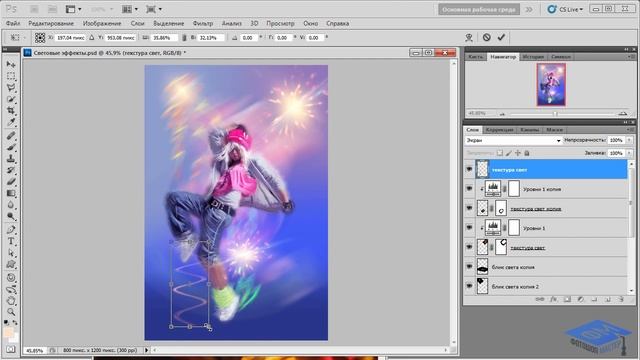The image size is (640, 360).
Task: Hide the 'блик света копия 2' layer
Action: (469, 286)
